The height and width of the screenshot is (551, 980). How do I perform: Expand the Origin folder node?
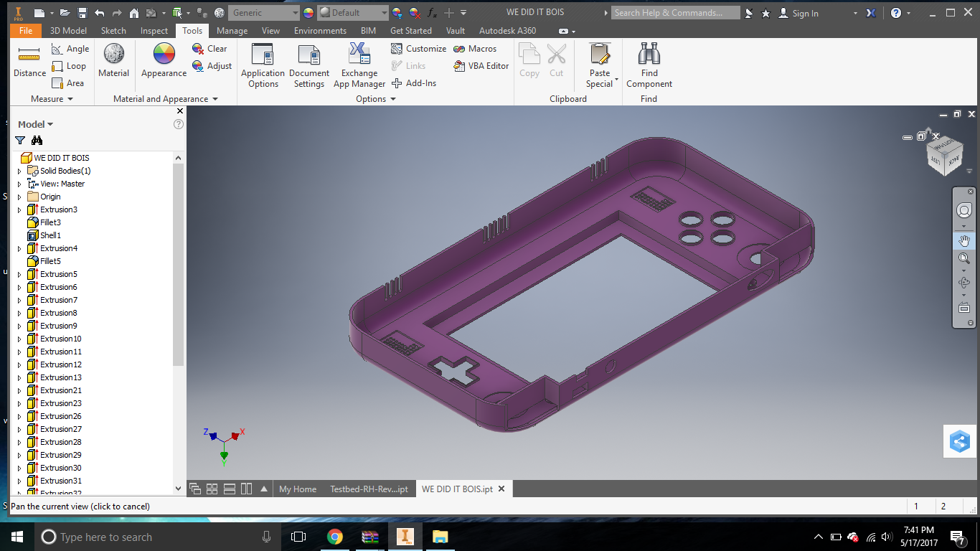point(19,197)
